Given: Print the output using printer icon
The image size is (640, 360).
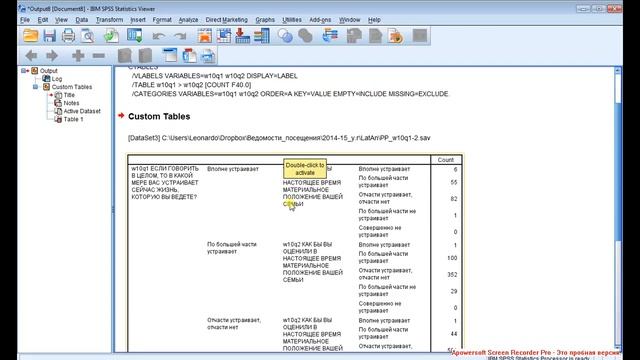Looking at the screenshot, I should click(x=68, y=36).
